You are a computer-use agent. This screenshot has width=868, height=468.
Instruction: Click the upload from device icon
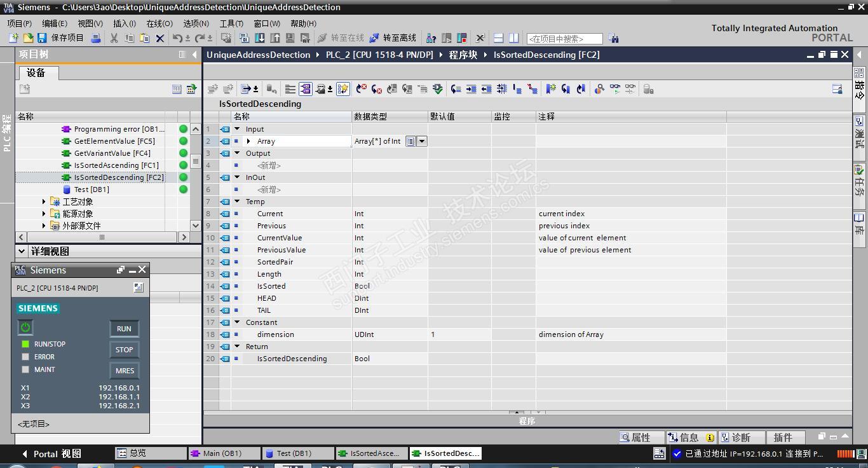click(275, 38)
